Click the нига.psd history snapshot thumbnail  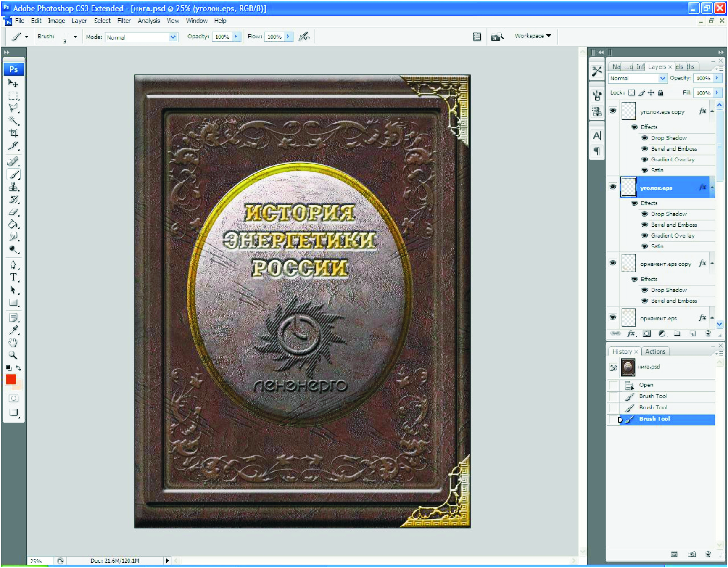coord(628,367)
